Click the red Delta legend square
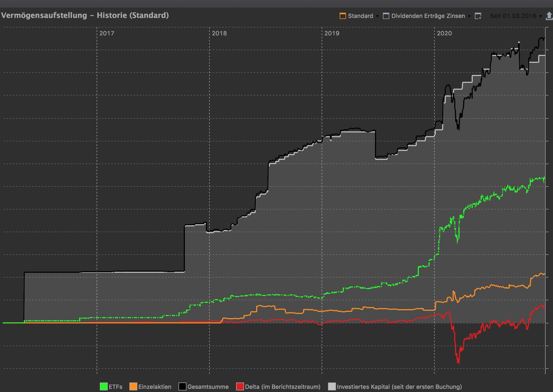This screenshot has width=553, height=392. (240, 386)
